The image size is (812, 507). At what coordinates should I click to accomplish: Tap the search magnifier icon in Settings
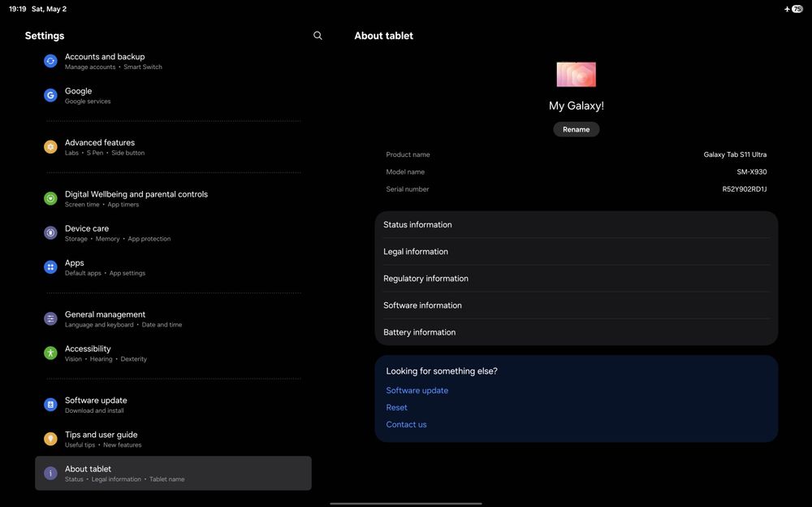(x=318, y=35)
